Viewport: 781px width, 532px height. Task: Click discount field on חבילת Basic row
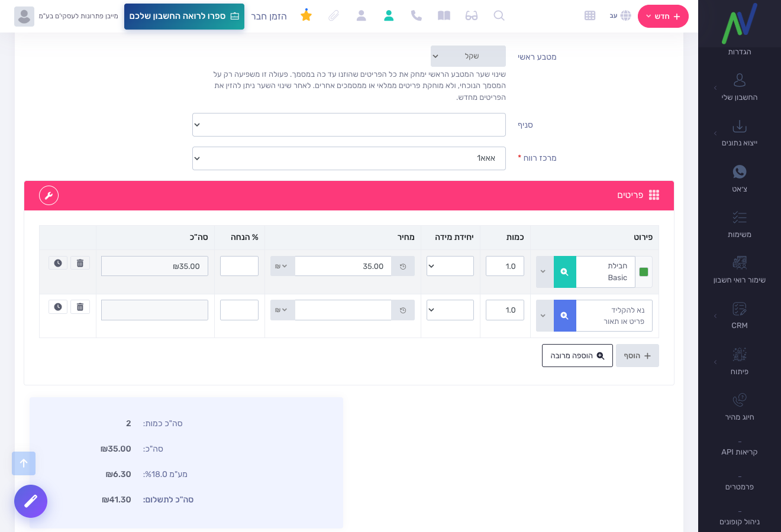(239, 266)
